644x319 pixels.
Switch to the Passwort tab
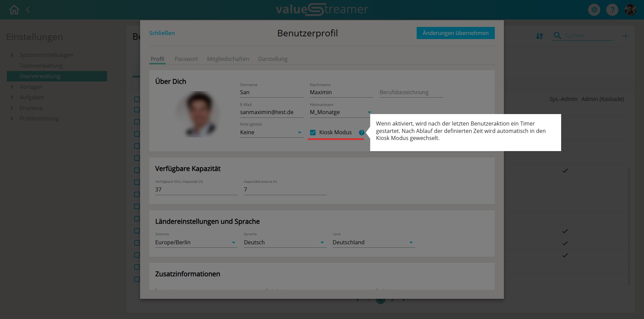tap(186, 59)
